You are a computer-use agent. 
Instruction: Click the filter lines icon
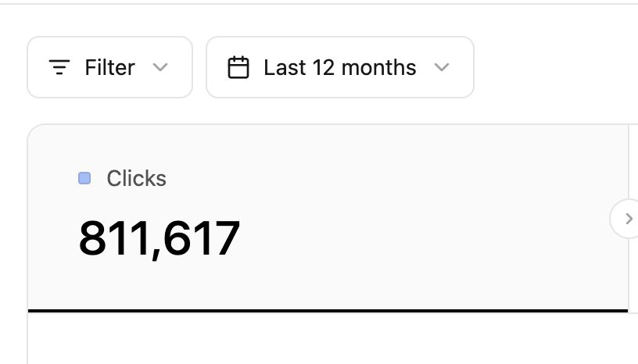coord(59,67)
